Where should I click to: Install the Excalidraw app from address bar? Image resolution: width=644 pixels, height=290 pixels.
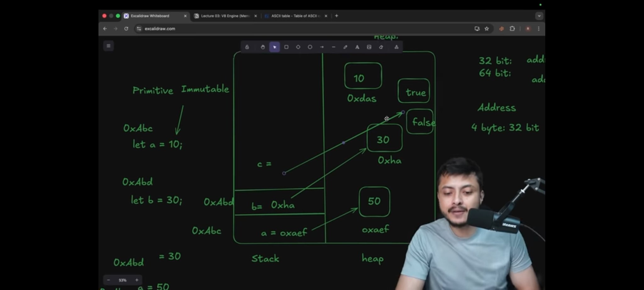[x=477, y=29]
